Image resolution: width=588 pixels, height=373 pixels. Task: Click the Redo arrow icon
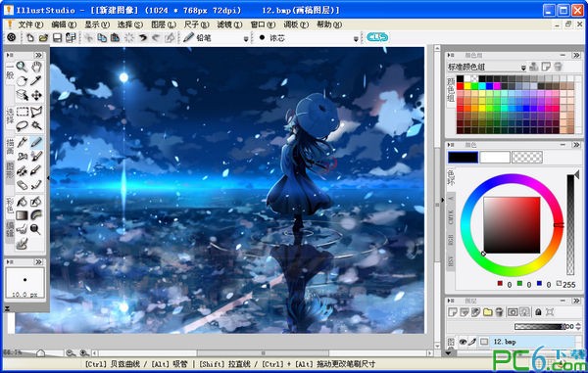pos(156,37)
